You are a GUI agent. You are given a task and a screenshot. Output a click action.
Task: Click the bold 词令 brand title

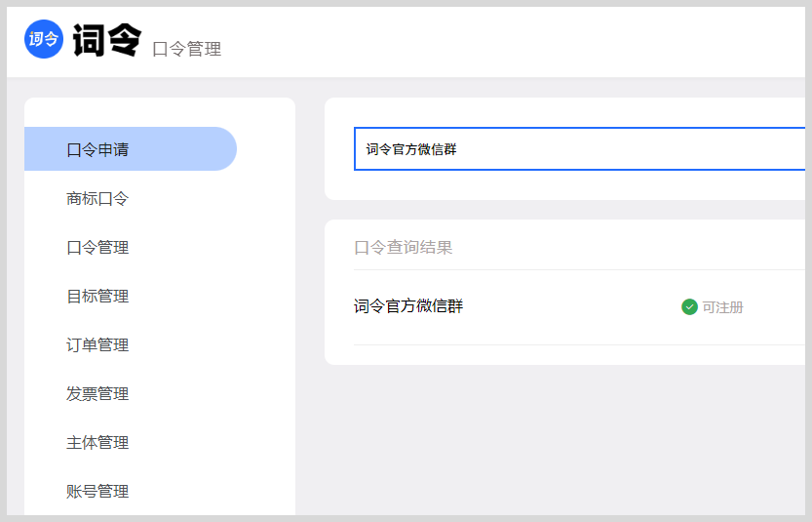pyautogui.click(x=107, y=40)
